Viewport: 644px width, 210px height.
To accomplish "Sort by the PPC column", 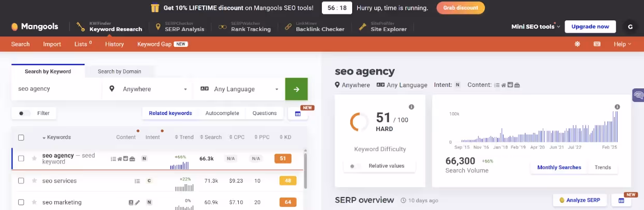I will (x=261, y=138).
